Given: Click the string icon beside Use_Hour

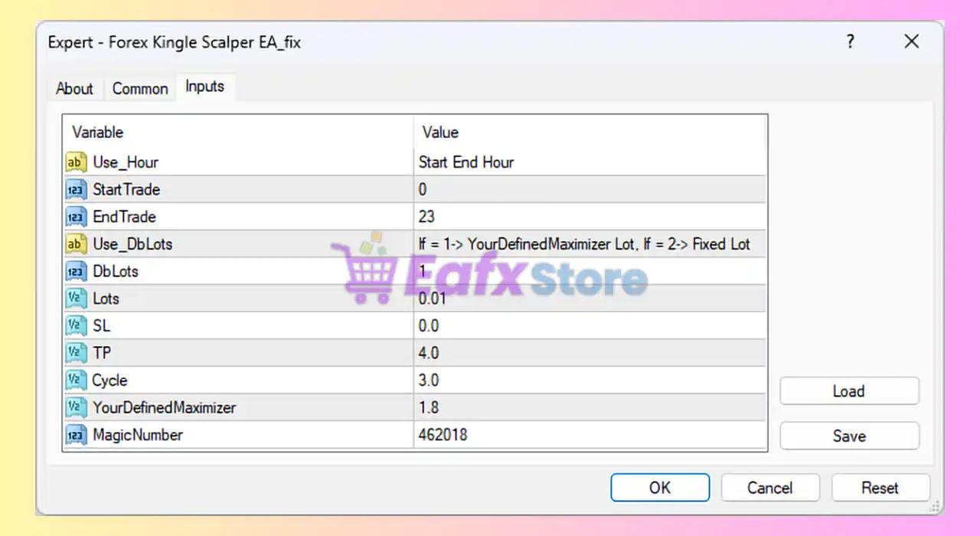Looking at the screenshot, I should pos(77,162).
